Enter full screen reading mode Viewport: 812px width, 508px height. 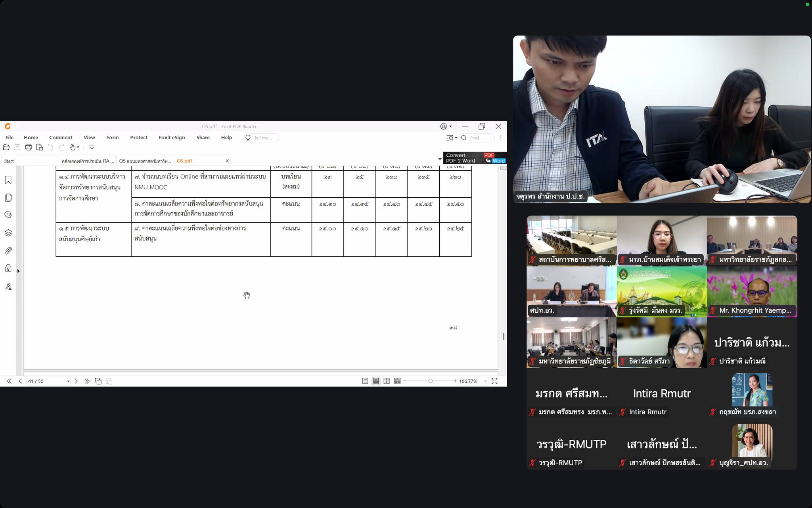click(x=494, y=381)
